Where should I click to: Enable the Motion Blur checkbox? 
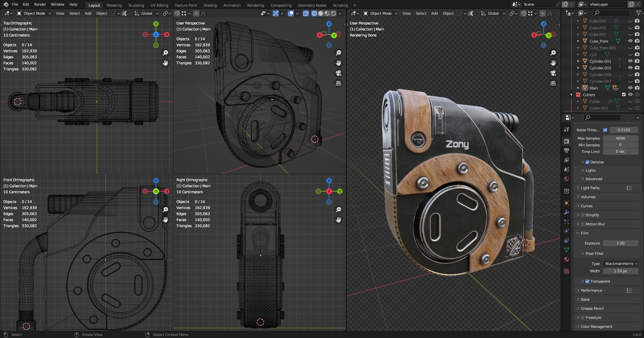click(x=583, y=224)
